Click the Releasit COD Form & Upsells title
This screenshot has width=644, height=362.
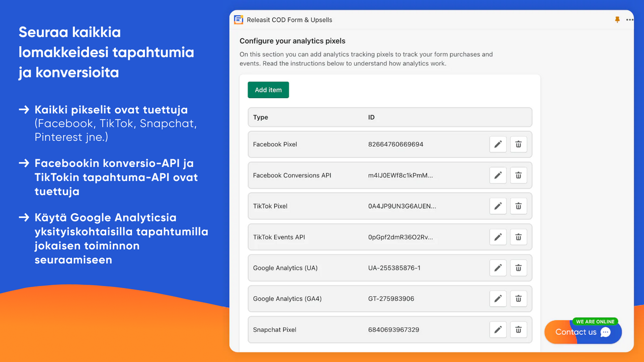(x=290, y=20)
